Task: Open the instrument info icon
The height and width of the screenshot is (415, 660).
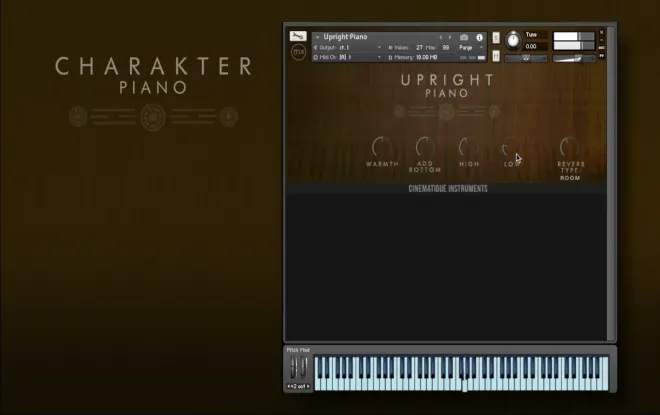Action: point(479,37)
